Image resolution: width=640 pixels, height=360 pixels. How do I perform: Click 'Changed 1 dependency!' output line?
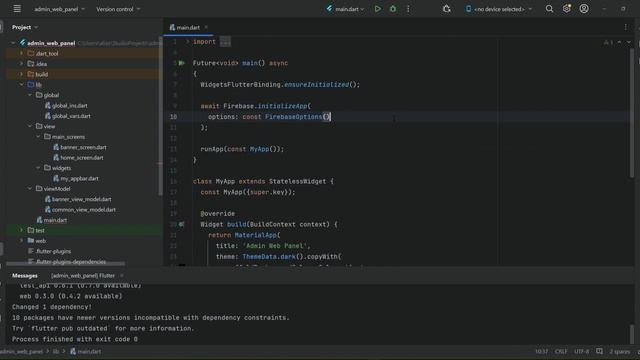tap(52, 307)
